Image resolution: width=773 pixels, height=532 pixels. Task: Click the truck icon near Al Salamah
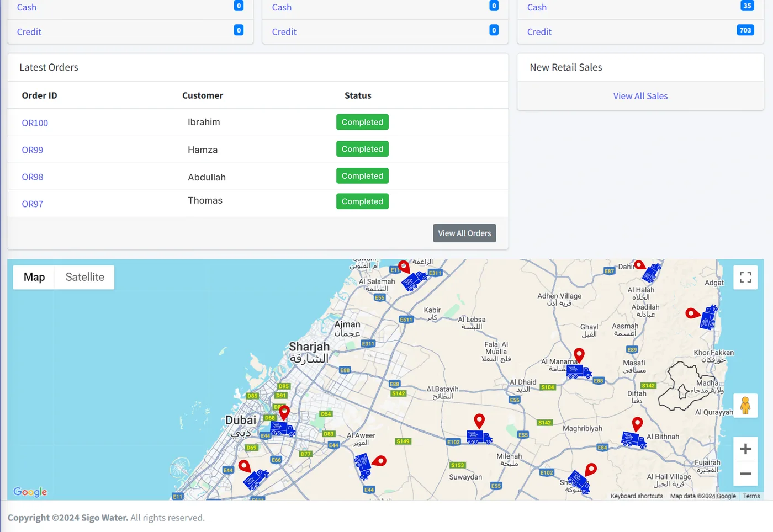click(414, 281)
